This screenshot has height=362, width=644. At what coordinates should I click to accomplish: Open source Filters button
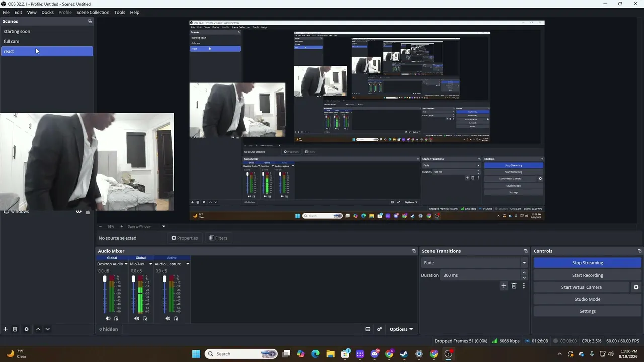click(218, 238)
